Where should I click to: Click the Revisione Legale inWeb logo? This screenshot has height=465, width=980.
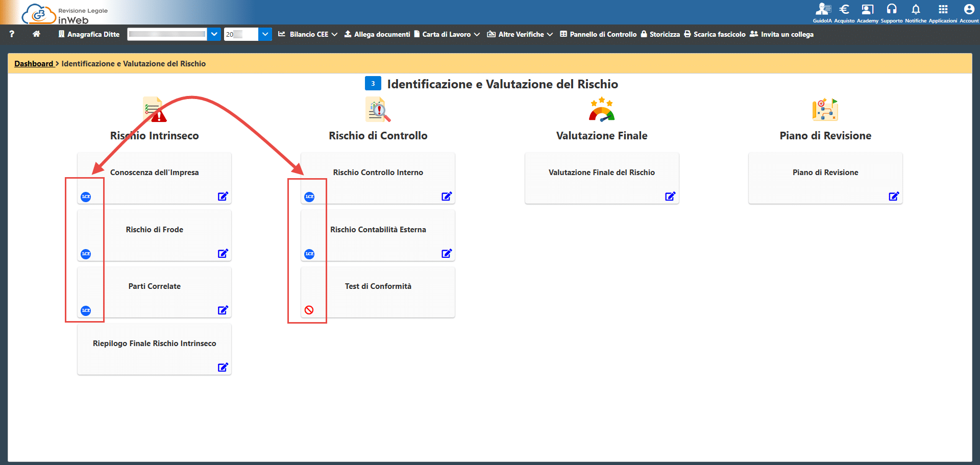tap(65, 14)
